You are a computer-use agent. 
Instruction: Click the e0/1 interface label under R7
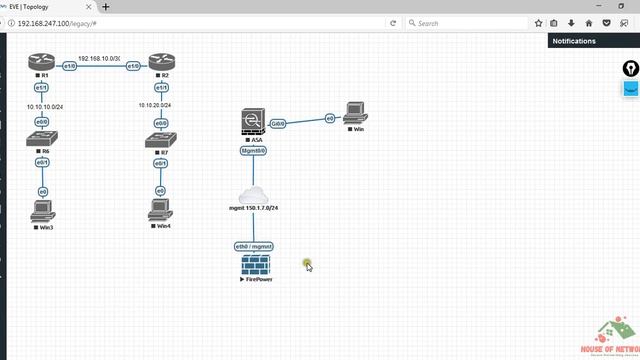coord(161,163)
